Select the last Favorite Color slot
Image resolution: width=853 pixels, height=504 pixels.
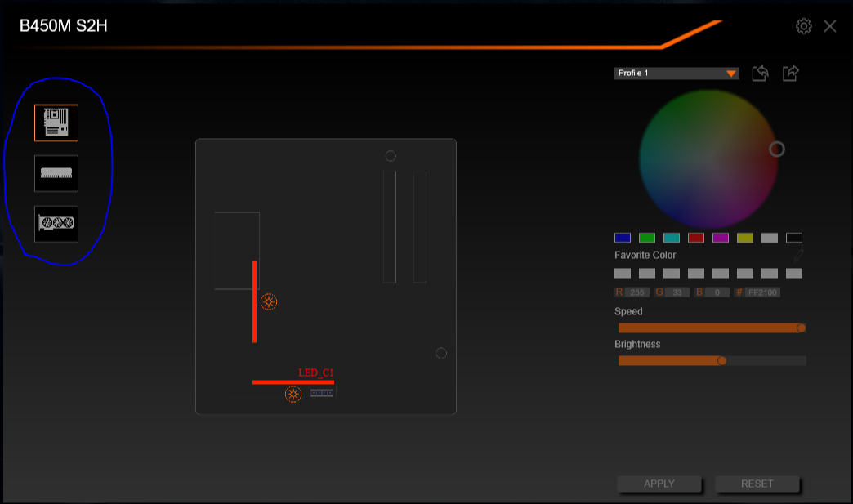tap(793, 273)
